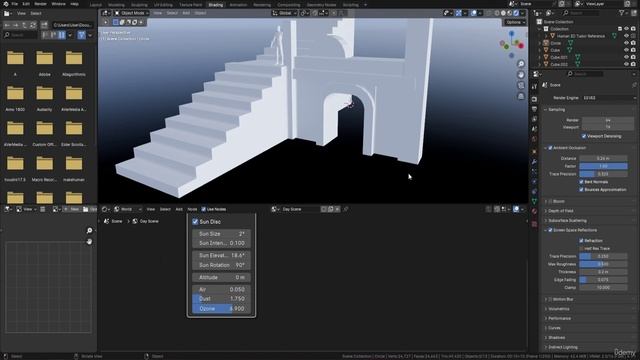
Task: Toggle the Sun Disc checkbox
Action: 195,222
